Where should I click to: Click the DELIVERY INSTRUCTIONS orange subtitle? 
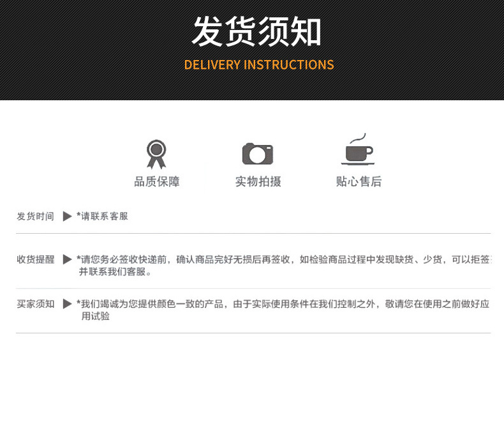259,65
